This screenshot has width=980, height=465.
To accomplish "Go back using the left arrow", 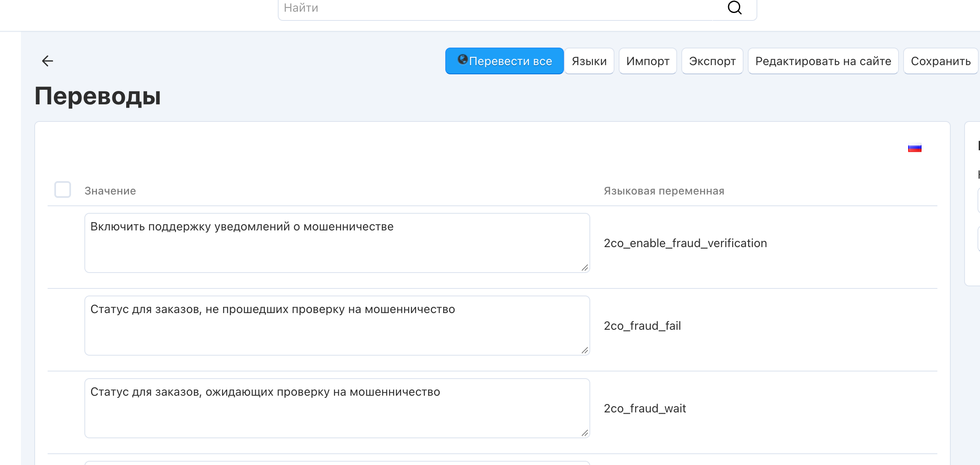I will 48,61.
